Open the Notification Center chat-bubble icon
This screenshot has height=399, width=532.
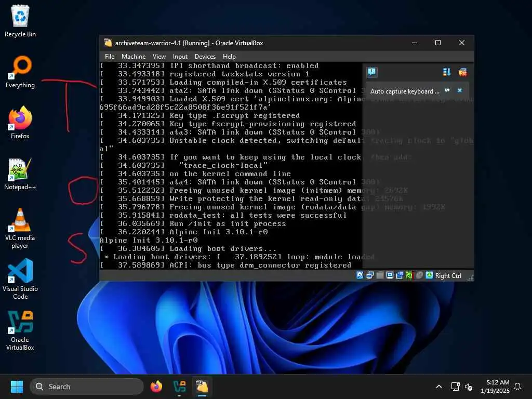click(372, 72)
